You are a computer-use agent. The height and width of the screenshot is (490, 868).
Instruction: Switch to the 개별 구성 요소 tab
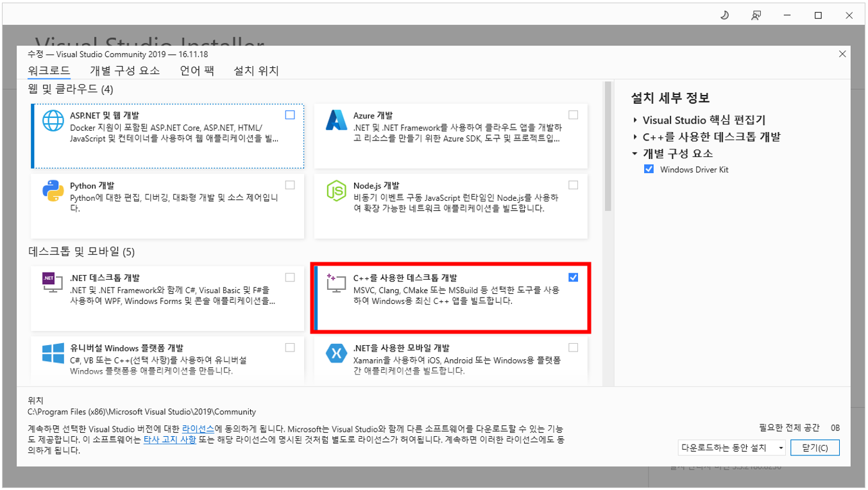click(124, 71)
